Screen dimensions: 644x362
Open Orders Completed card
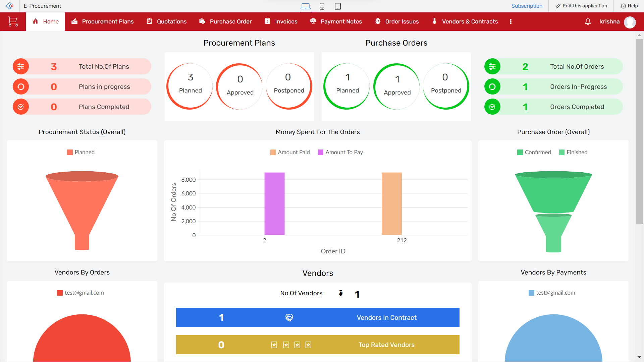553,107
